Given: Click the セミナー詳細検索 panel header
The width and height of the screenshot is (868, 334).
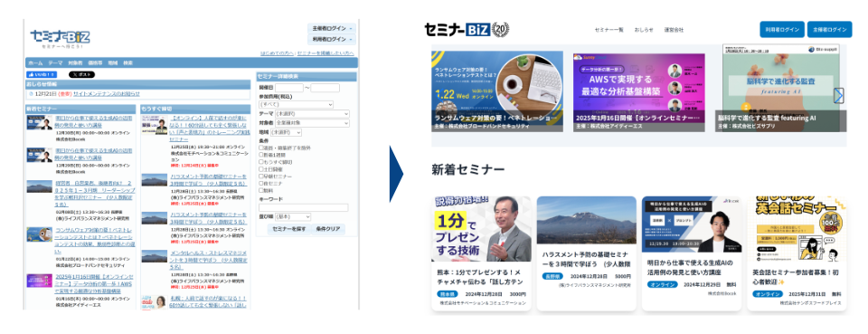Looking at the screenshot, I should [x=307, y=76].
